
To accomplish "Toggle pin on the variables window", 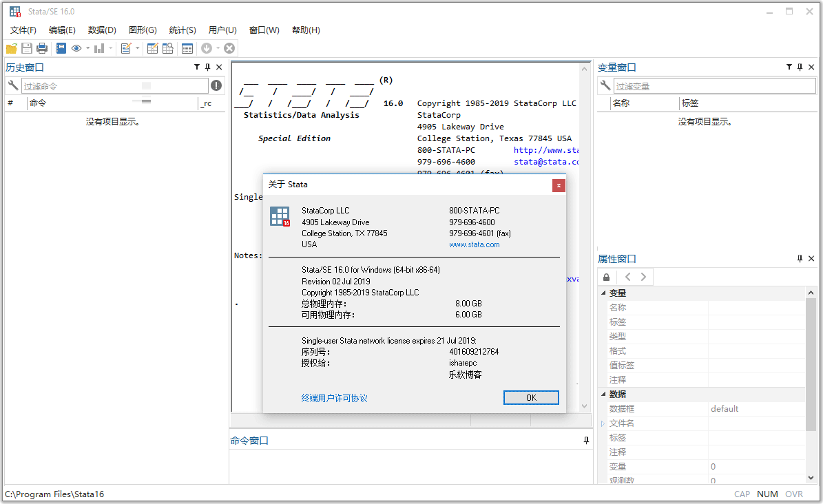I will coord(800,67).
